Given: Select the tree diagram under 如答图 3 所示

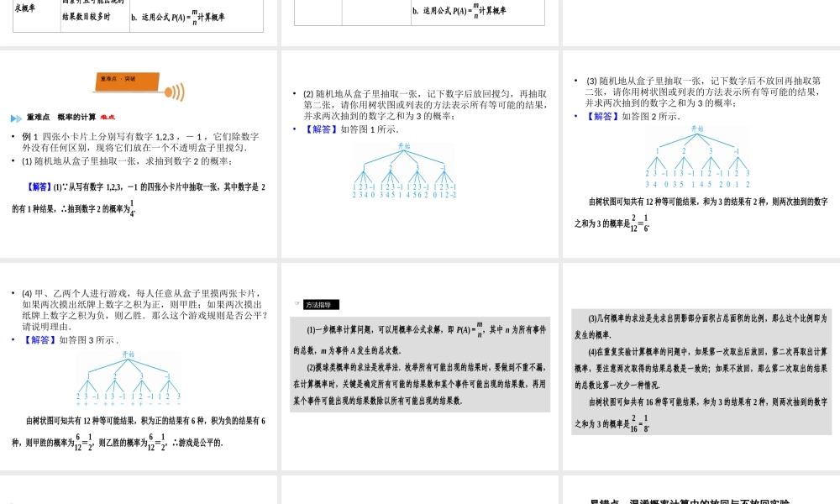Looking at the screenshot, I should pos(128,378).
